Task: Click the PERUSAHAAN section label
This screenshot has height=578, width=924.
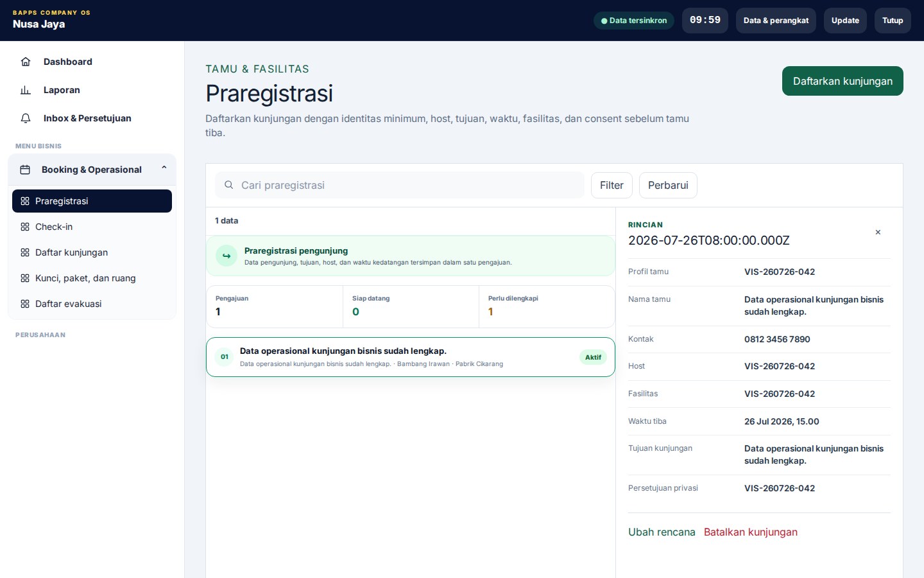Action: pyautogui.click(x=40, y=335)
